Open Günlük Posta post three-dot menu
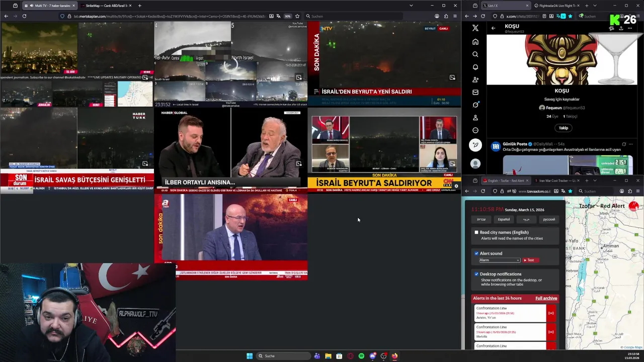Screen dimensions: 644x362 coord(632,144)
